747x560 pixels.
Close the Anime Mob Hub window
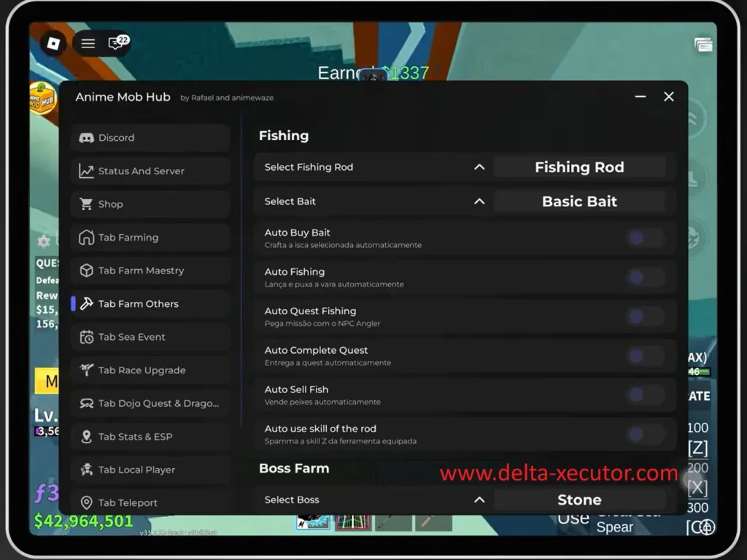(x=669, y=97)
